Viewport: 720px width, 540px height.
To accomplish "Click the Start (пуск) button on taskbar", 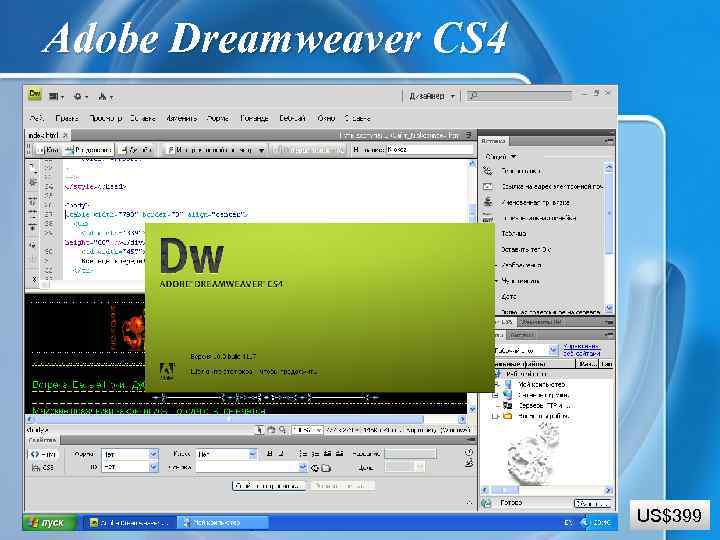I will (50, 523).
